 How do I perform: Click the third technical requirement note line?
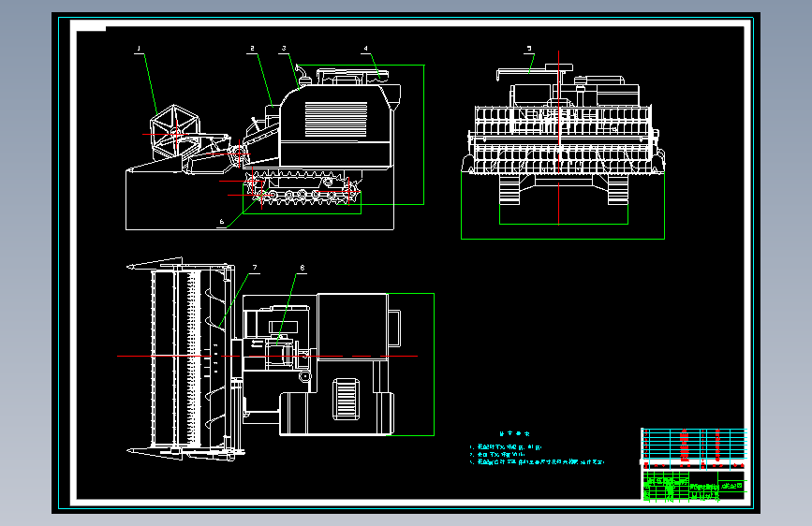pyautogui.click(x=537, y=461)
